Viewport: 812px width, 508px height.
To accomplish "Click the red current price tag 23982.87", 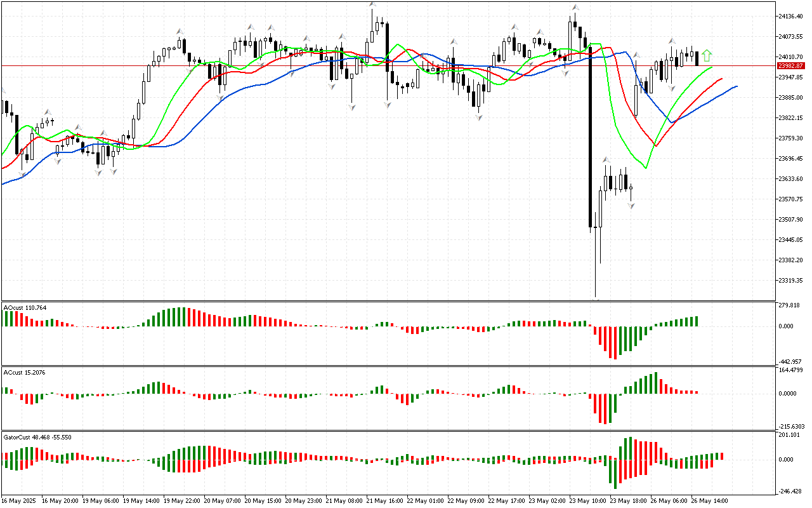I will tap(790, 66).
